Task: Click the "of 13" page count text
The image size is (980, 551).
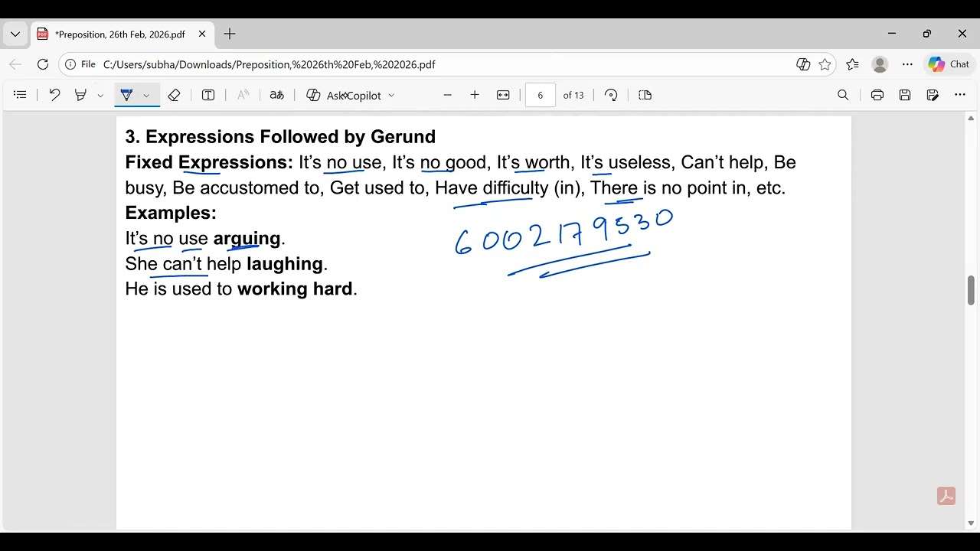Action: pos(573,96)
